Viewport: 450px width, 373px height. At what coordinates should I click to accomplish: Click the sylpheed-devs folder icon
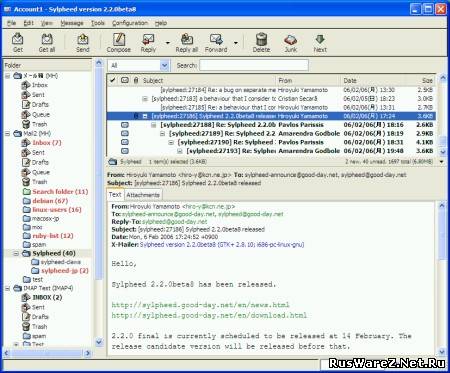click(x=35, y=262)
